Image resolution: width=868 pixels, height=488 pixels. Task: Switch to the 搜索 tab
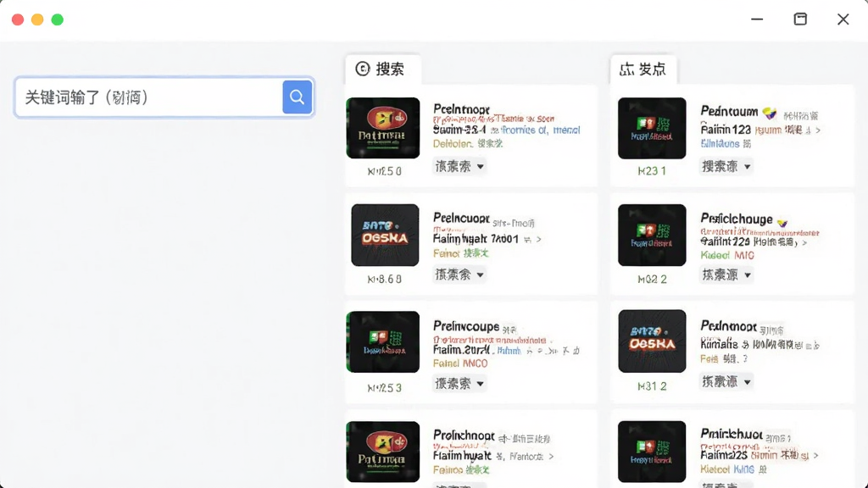[x=382, y=69]
